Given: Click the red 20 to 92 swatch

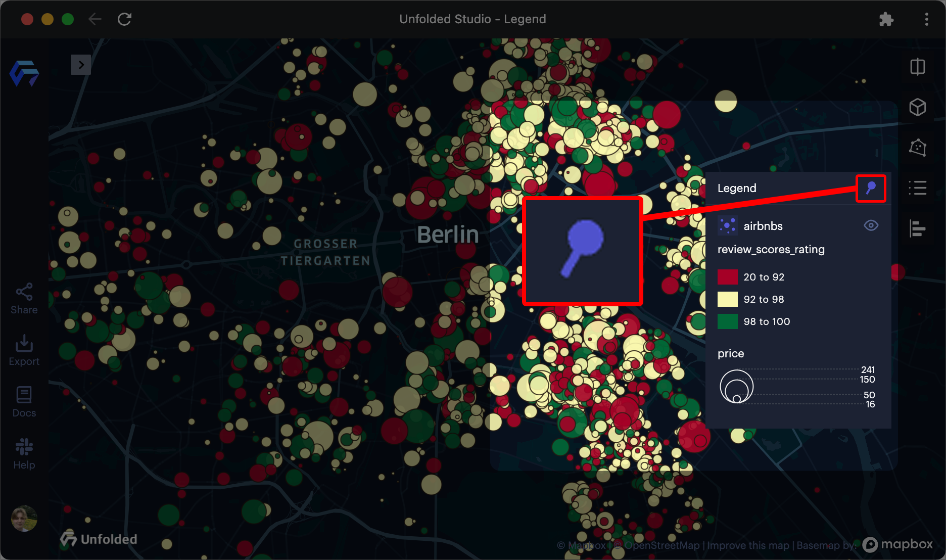Looking at the screenshot, I should pyautogui.click(x=728, y=277).
